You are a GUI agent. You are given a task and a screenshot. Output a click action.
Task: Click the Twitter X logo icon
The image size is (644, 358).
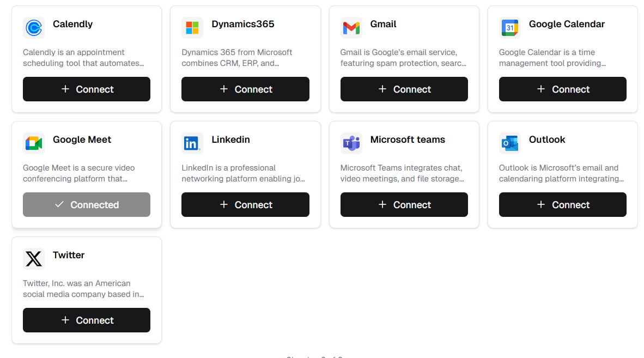tap(34, 259)
